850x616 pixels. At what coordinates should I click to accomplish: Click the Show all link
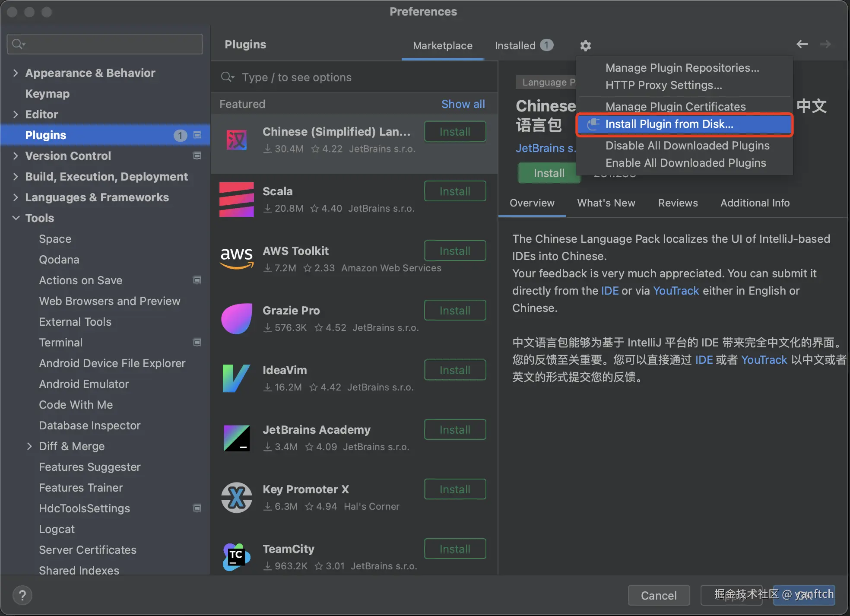(x=463, y=104)
